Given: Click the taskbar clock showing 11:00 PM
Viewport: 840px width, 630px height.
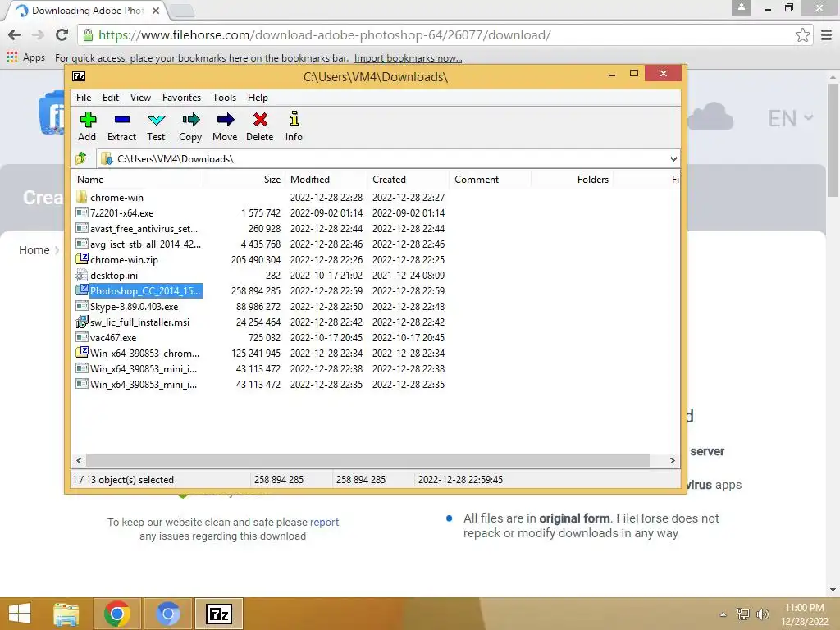Looking at the screenshot, I should click(804, 614).
